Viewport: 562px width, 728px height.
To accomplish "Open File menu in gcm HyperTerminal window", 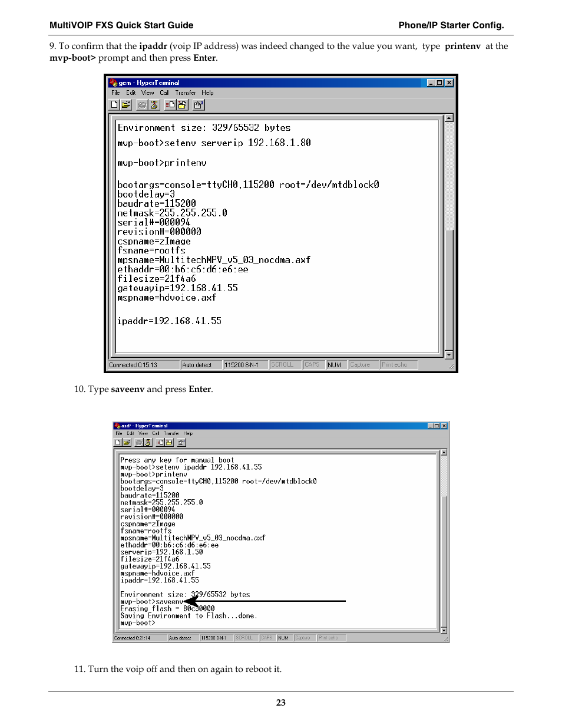I will [x=115, y=93].
